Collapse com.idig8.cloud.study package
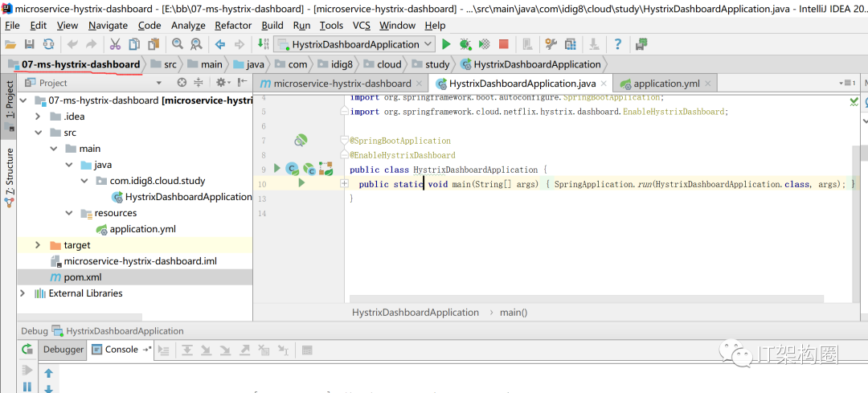This screenshot has width=868, height=393. 84,181
